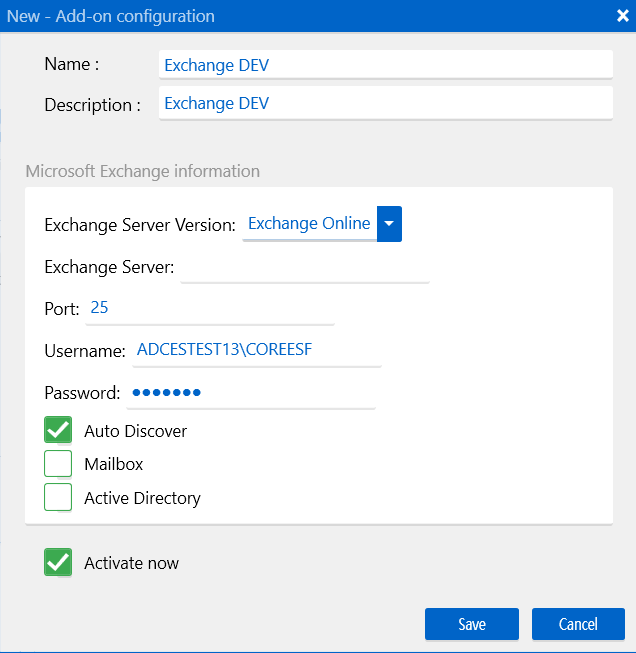This screenshot has width=636, height=653.
Task: Uncheck the Auto Discover checkbox
Action: pyautogui.click(x=58, y=430)
